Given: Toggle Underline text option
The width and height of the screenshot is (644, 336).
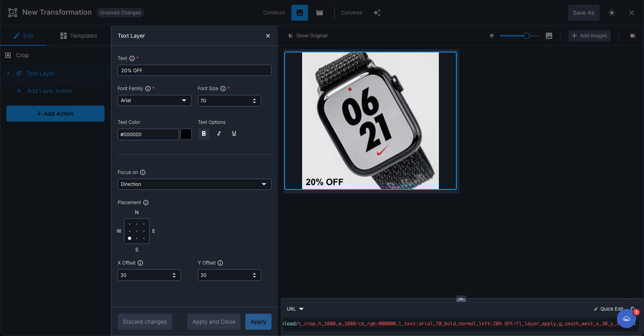Looking at the screenshot, I should pyautogui.click(x=234, y=134).
